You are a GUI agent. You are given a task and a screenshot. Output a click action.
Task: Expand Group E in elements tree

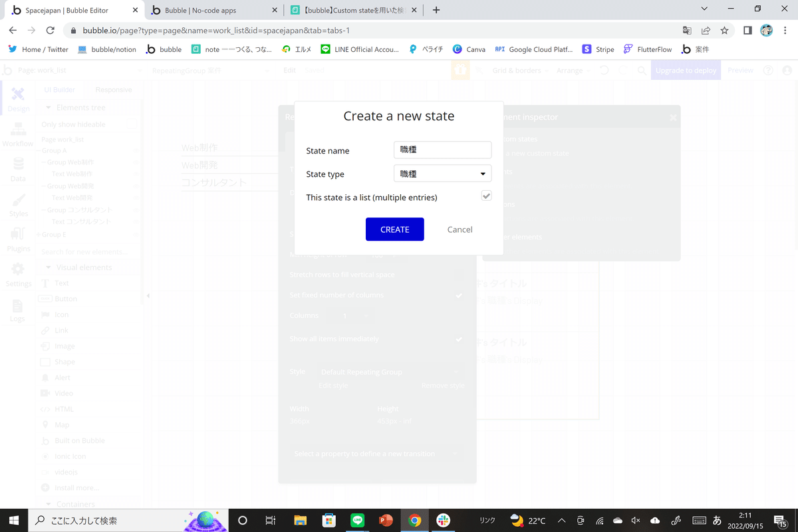pos(39,235)
